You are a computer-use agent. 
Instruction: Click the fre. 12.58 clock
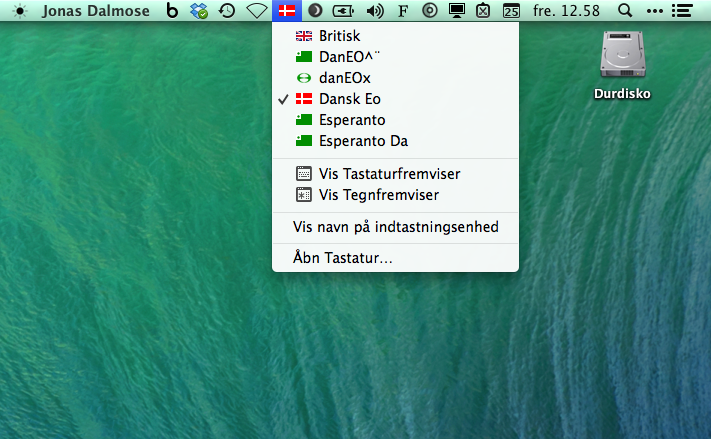[567, 12]
